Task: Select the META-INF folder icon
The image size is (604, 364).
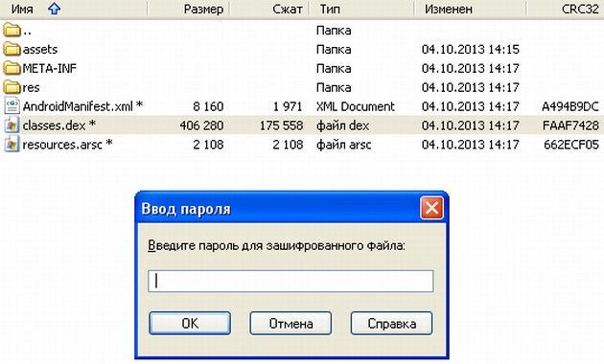Action: click(12, 68)
